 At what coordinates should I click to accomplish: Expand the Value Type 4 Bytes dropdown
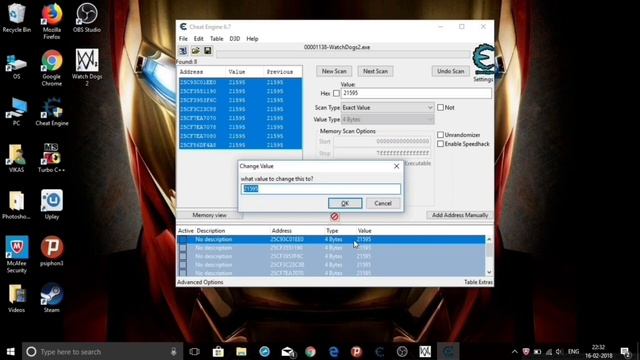[x=387, y=119]
